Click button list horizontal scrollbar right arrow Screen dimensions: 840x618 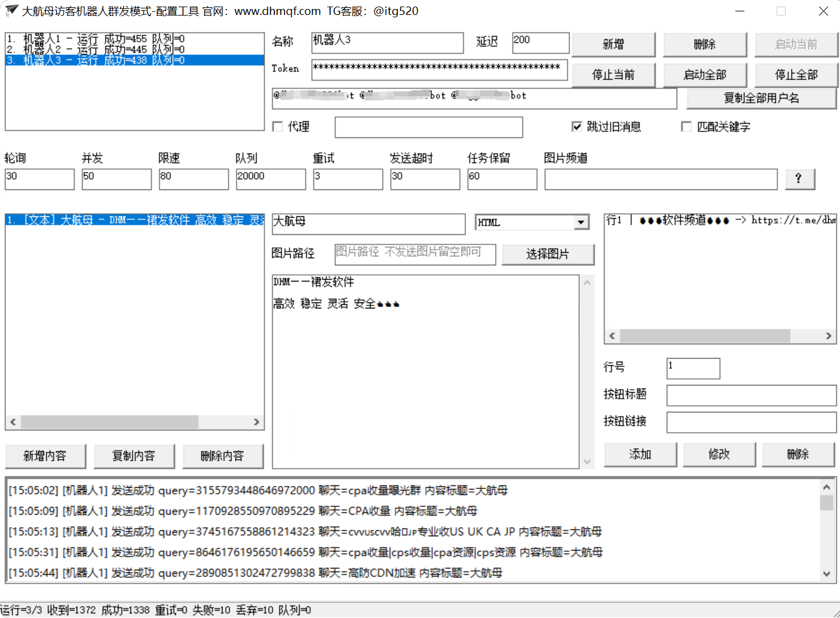click(829, 336)
